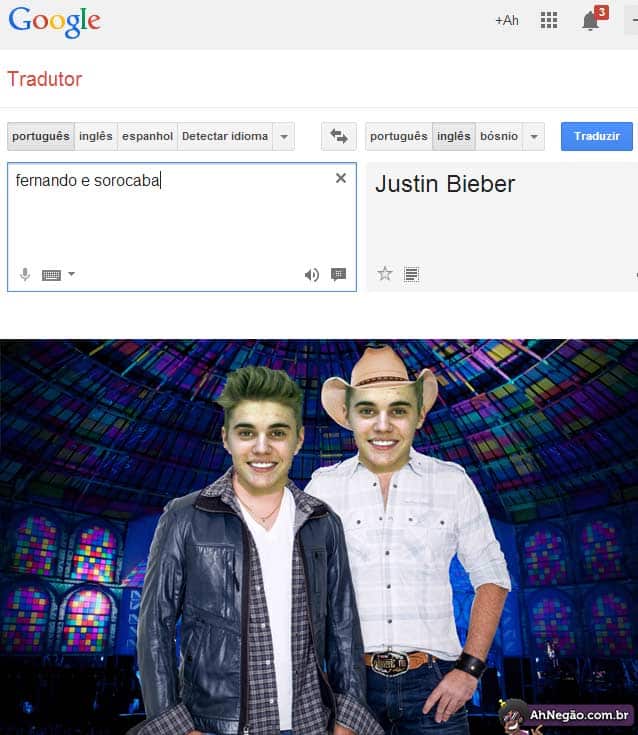
Task: Swap source and target languages
Action: coord(339,136)
